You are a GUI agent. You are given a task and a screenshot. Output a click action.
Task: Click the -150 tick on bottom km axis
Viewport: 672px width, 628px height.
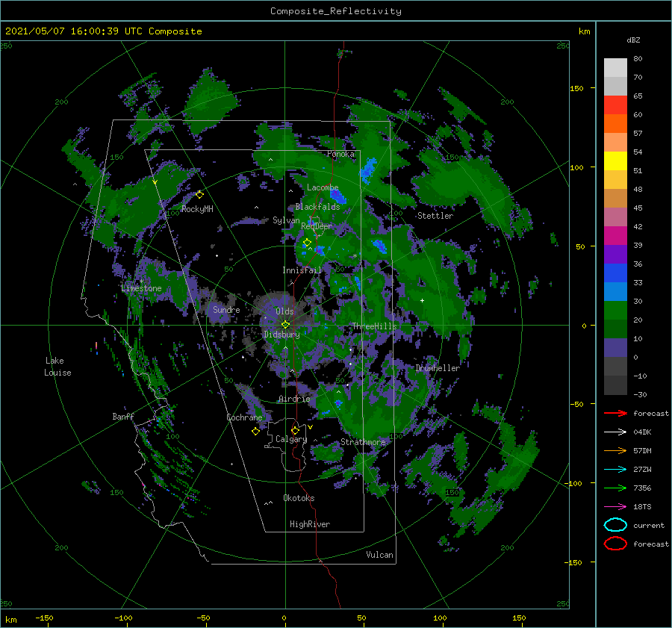(44, 618)
